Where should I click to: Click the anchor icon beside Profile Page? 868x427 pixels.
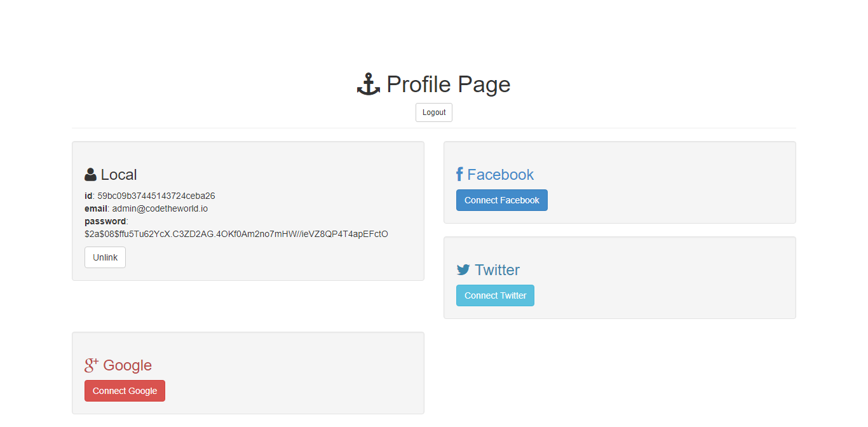[x=369, y=85]
